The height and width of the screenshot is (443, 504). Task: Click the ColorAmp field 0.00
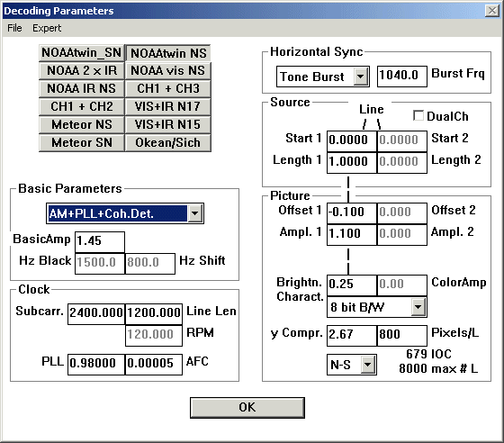[401, 285]
